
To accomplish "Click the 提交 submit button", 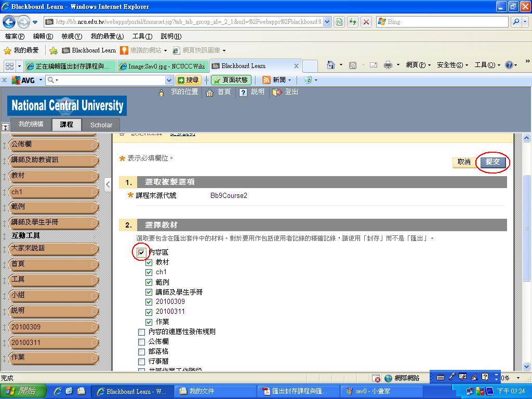I will click(x=493, y=162).
